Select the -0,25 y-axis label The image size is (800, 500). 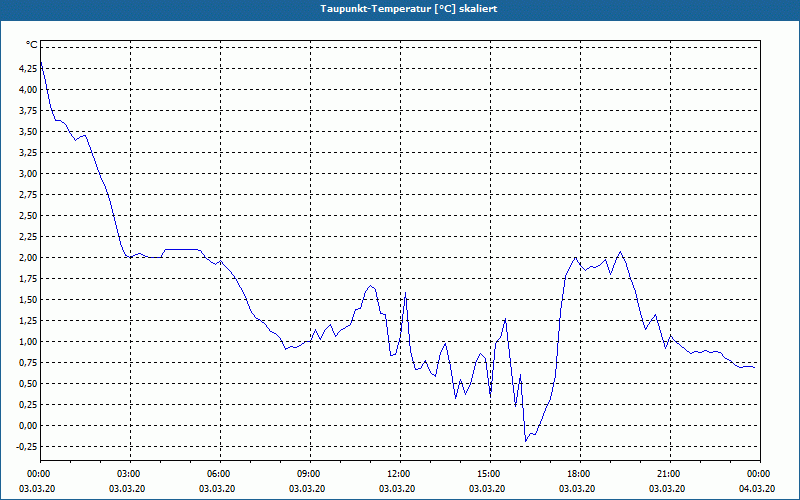[27, 446]
